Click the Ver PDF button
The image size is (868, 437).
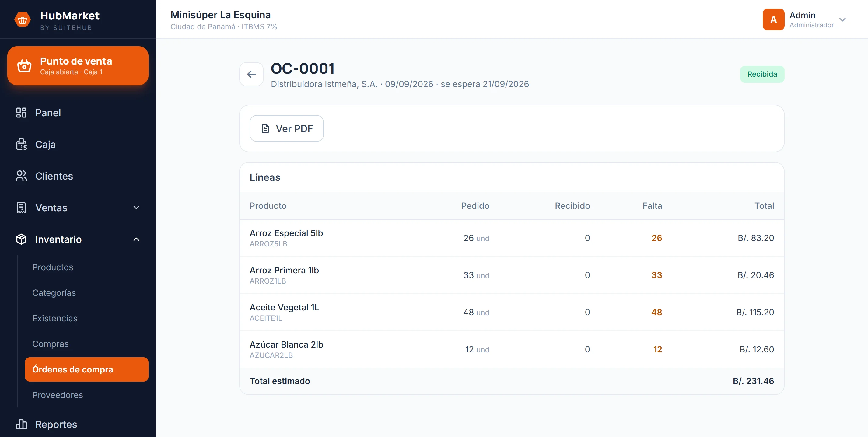[x=286, y=128]
